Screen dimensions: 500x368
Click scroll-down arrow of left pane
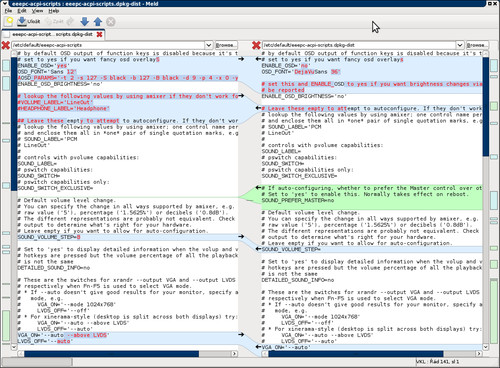[14, 347]
